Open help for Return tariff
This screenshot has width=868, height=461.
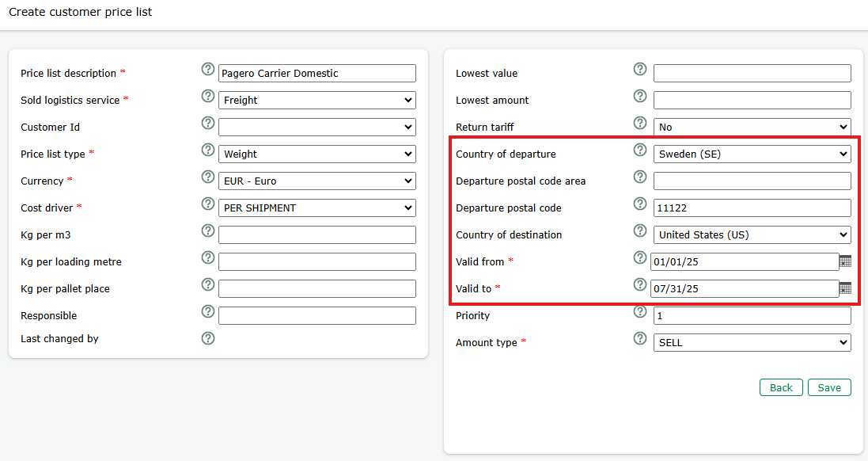tap(640, 123)
